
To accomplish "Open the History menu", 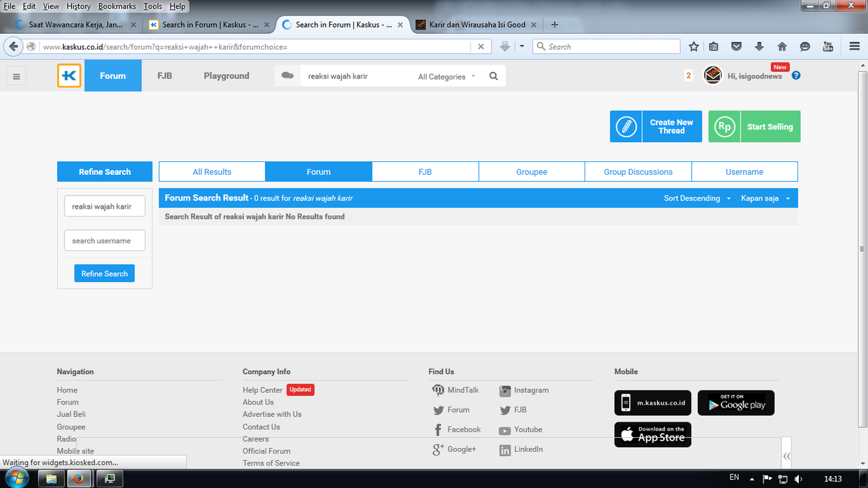I will pyautogui.click(x=79, y=6).
